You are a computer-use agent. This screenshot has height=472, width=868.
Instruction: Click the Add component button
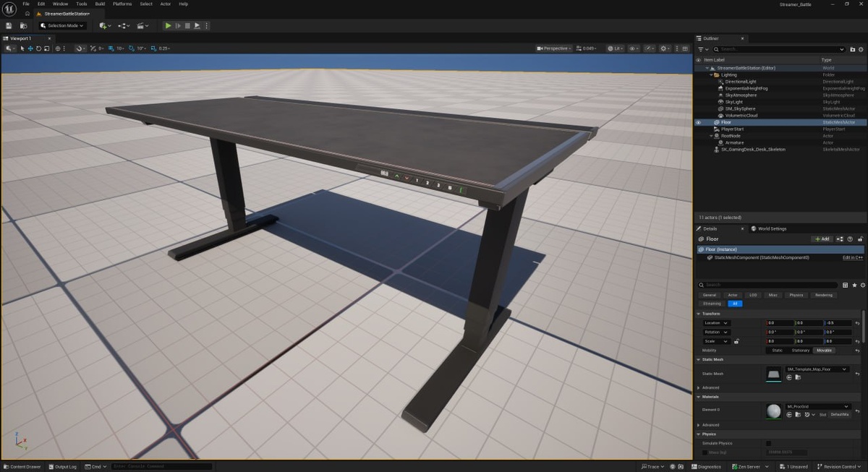click(x=822, y=239)
